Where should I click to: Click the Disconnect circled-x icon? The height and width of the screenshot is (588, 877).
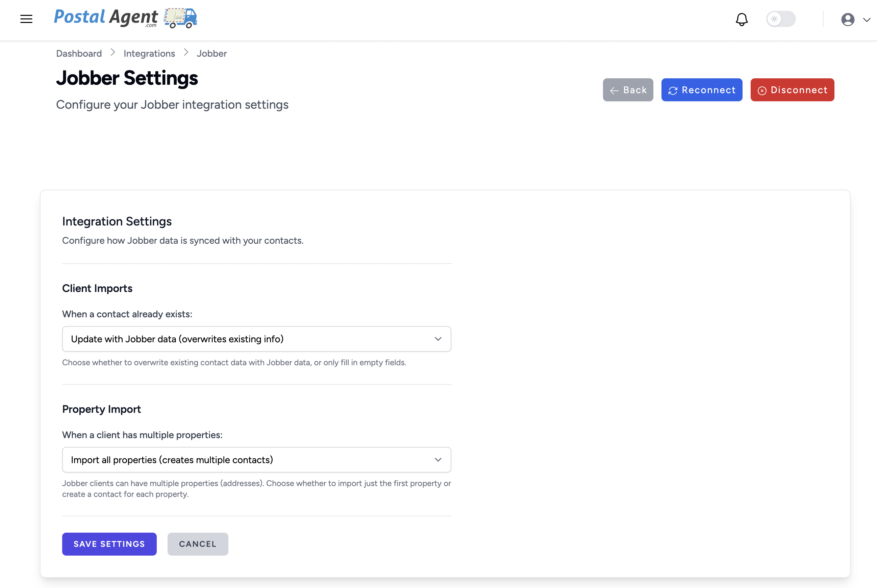coord(762,91)
